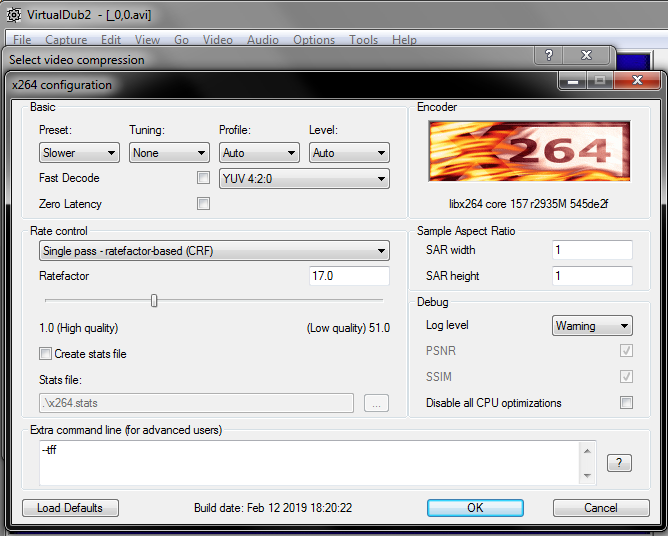Open the Profile dropdown set to Auto
The image size is (668, 536).
click(259, 153)
